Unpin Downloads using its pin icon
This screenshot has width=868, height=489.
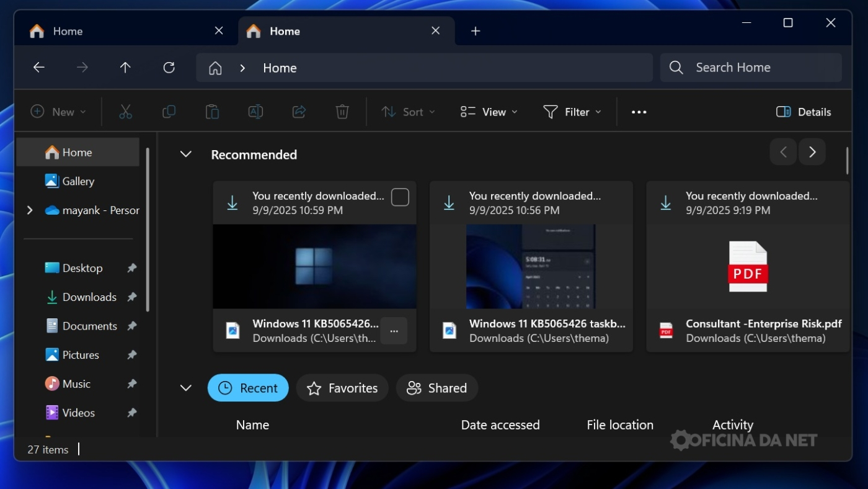[131, 297]
